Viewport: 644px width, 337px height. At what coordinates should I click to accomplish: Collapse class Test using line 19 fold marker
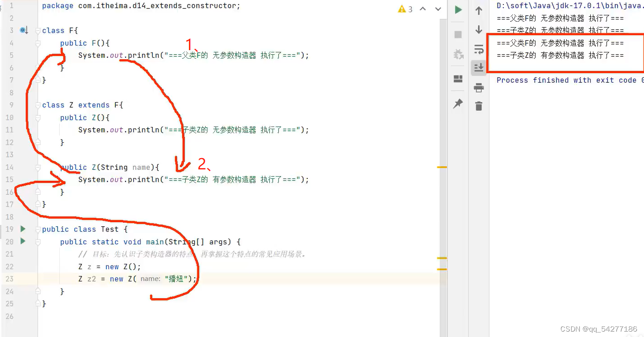click(38, 229)
